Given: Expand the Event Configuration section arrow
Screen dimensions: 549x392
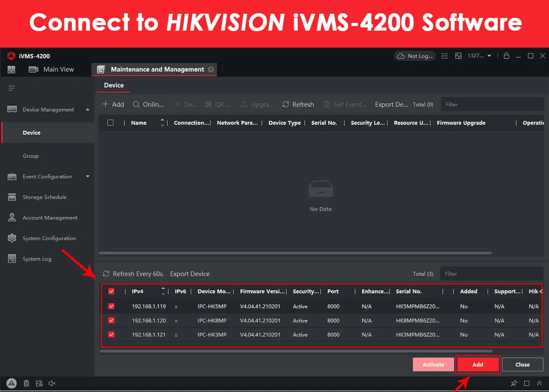Looking at the screenshot, I should click(88, 177).
